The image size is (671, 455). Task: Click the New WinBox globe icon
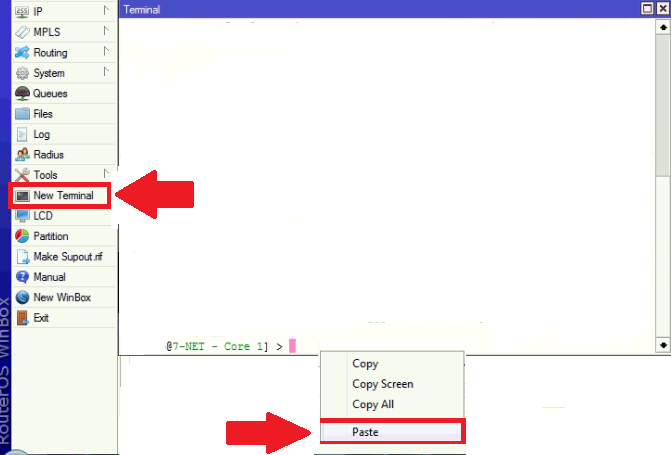[x=22, y=297]
